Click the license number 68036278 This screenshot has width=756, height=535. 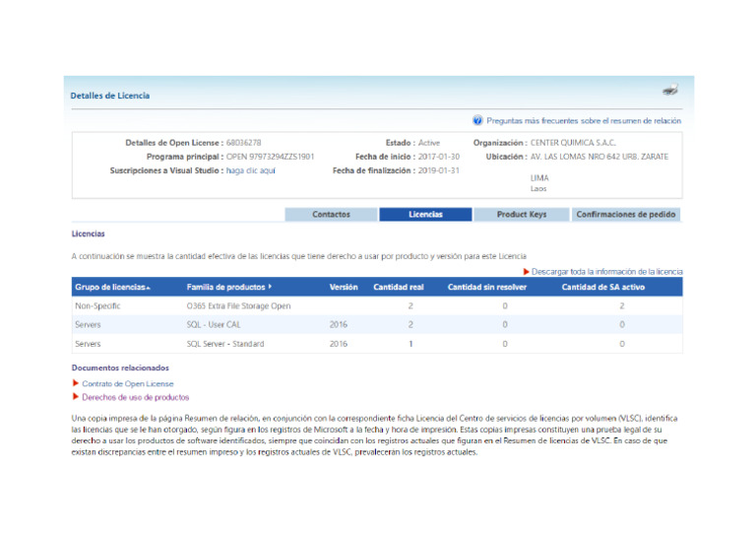tap(243, 143)
